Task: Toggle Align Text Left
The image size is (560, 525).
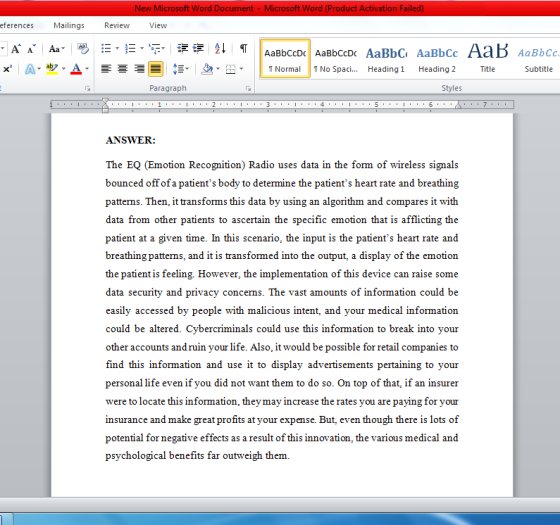Action: coord(106,69)
